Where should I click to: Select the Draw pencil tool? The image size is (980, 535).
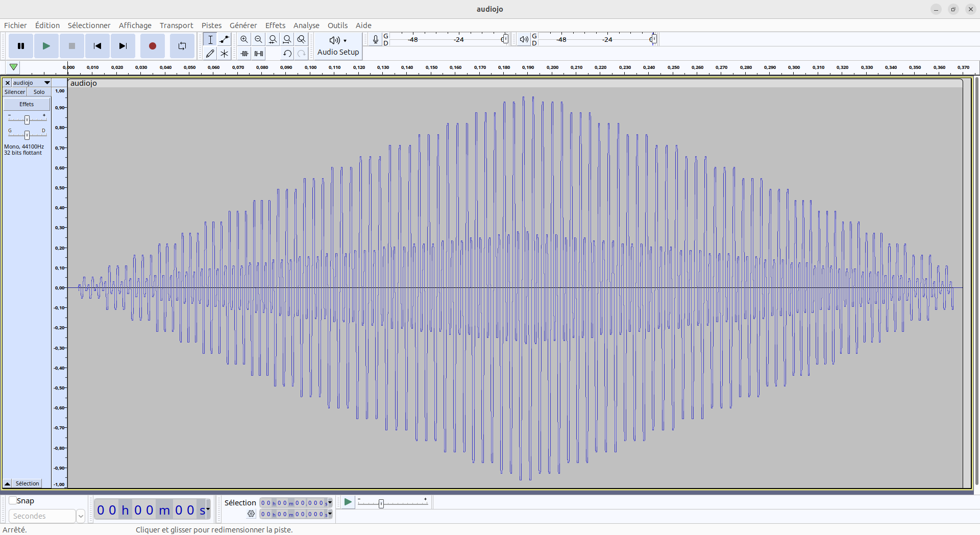pos(210,54)
